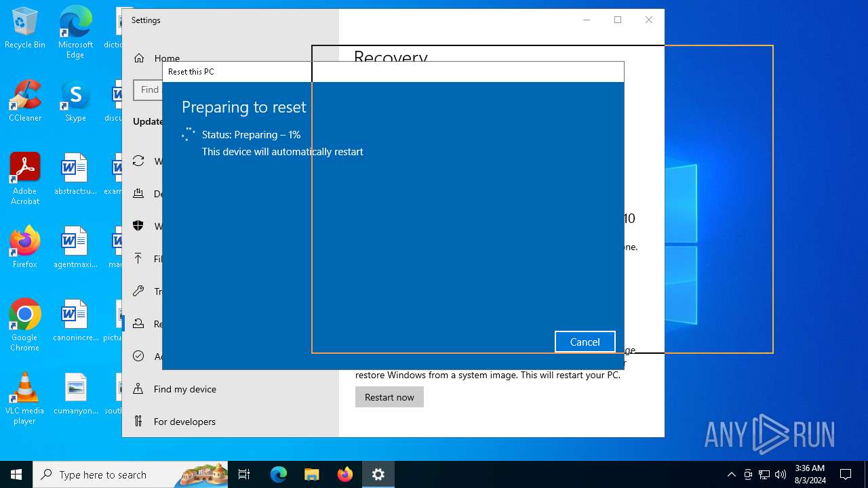The width and height of the screenshot is (868, 488).
Task: Select the agentmaxi... Word document on desktop
Action: point(75,247)
